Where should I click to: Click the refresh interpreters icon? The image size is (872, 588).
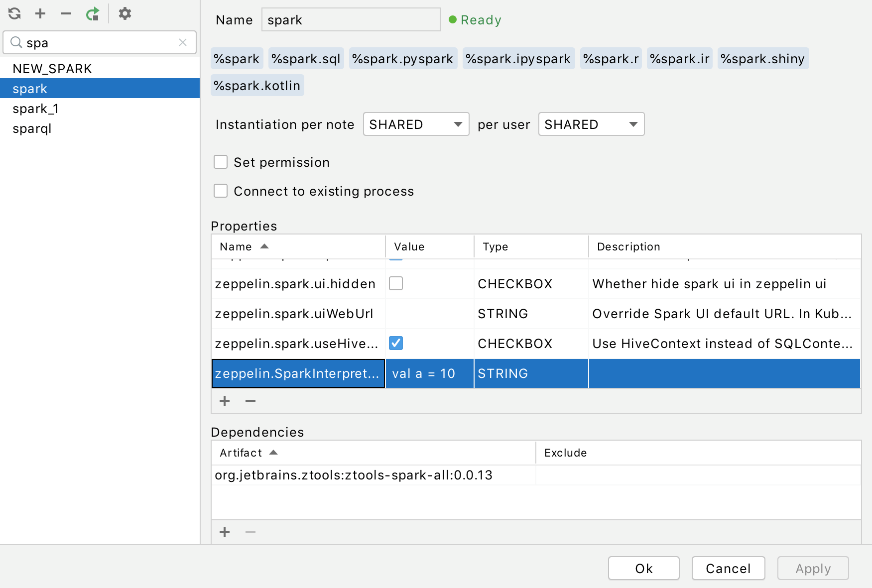[14, 13]
